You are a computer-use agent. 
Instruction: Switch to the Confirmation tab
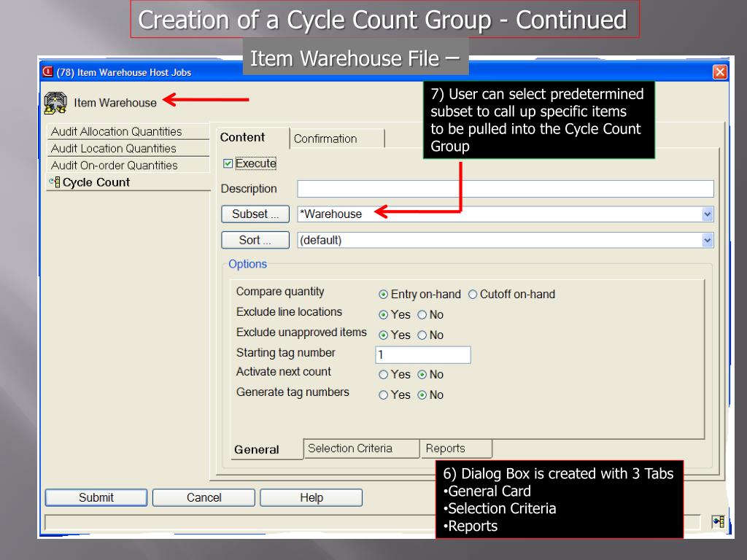[336, 139]
